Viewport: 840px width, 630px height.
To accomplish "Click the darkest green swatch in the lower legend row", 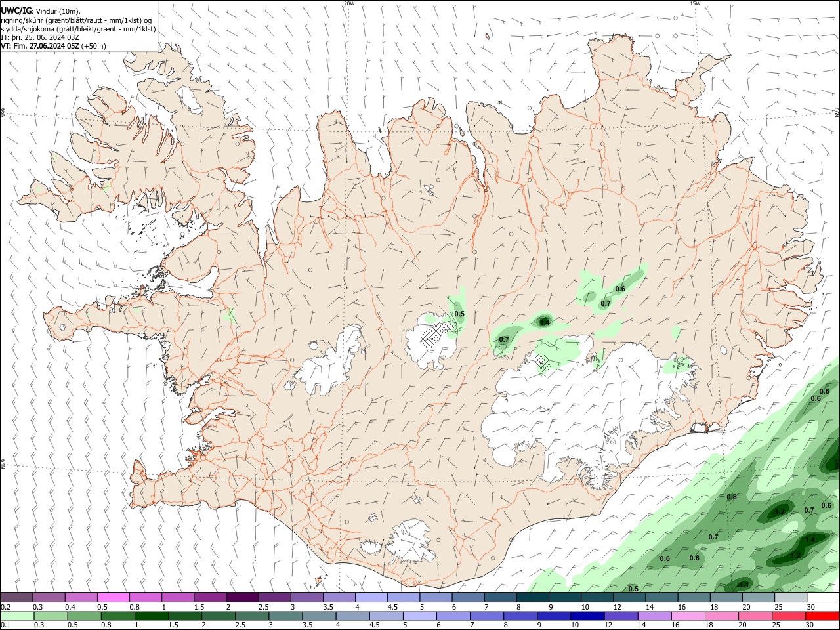I will click(x=151, y=616).
